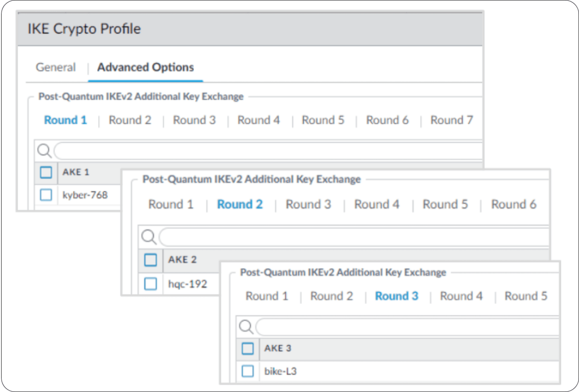Image resolution: width=579 pixels, height=392 pixels.
Task: Go to Round 6 in top panel
Action: tap(387, 120)
